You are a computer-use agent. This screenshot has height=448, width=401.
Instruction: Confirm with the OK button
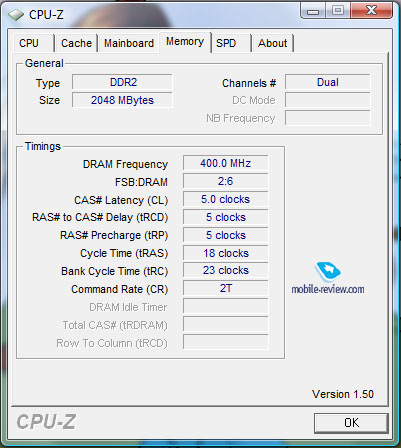click(x=351, y=423)
